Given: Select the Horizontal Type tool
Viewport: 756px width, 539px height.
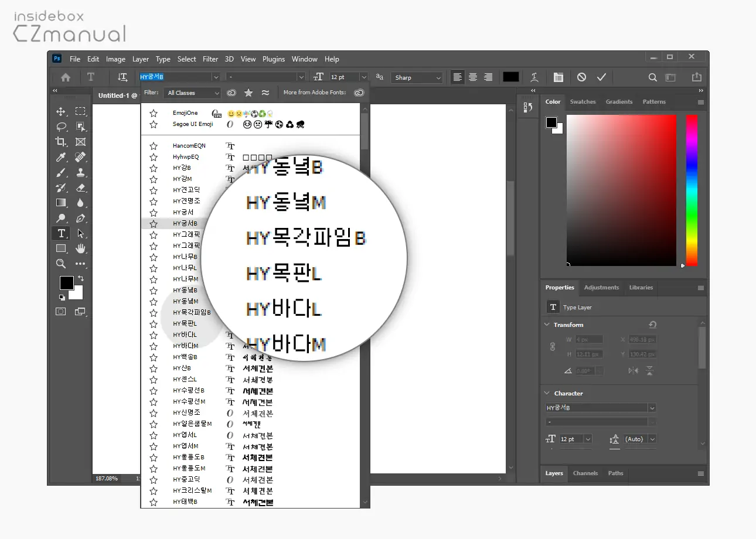Looking at the screenshot, I should pyautogui.click(x=61, y=233).
